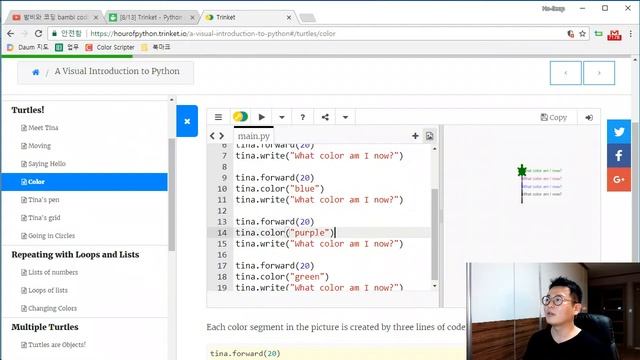Click the green turtle in output canvas
Screen dimensions: 640x360
(x=522, y=171)
